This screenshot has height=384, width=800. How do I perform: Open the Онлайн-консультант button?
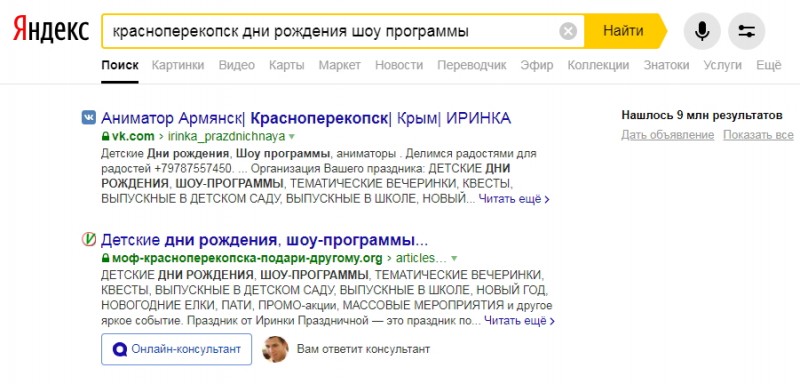(x=177, y=349)
